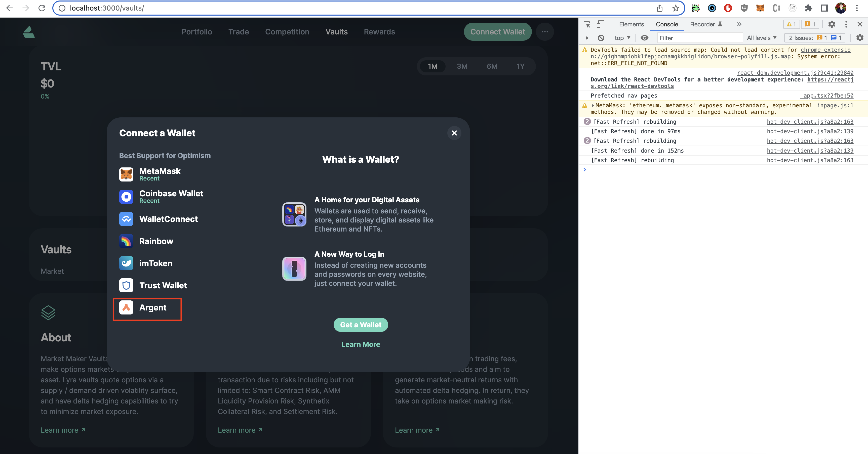This screenshot has width=868, height=454.
Task: Select the Trust Wallet shield icon
Action: coord(126,285)
